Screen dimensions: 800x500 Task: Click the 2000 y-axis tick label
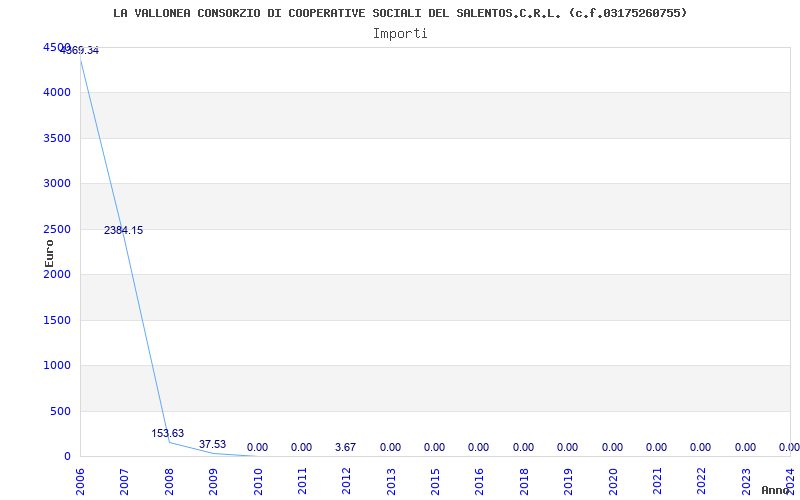pos(57,274)
